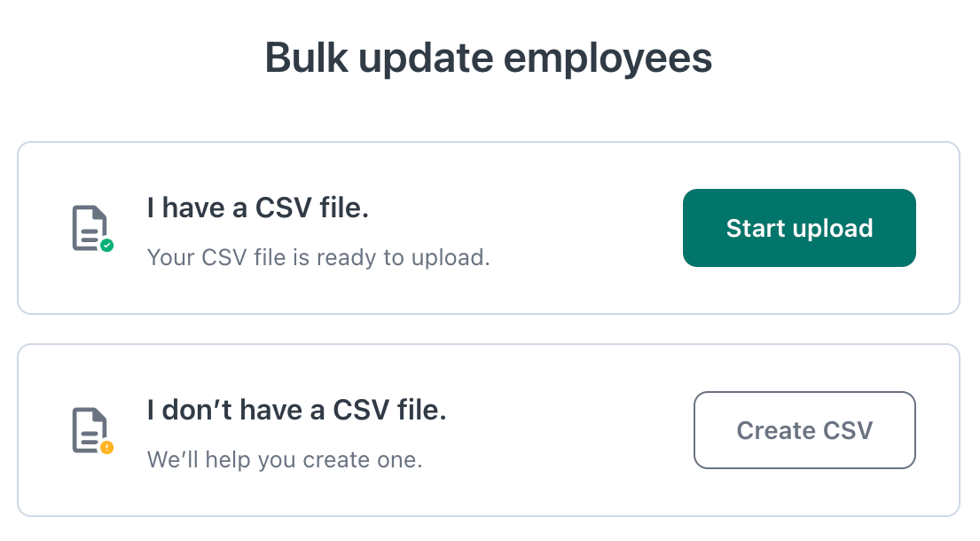This screenshot has height=541, width=980.
Task: Click the word 'upload' on the green button
Action: click(x=833, y=228)
